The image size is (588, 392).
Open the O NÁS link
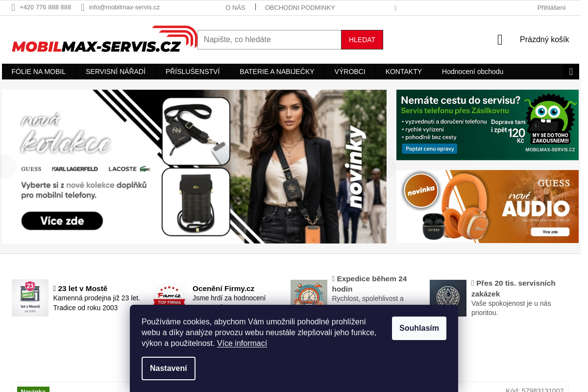click(x=235, y=7)
